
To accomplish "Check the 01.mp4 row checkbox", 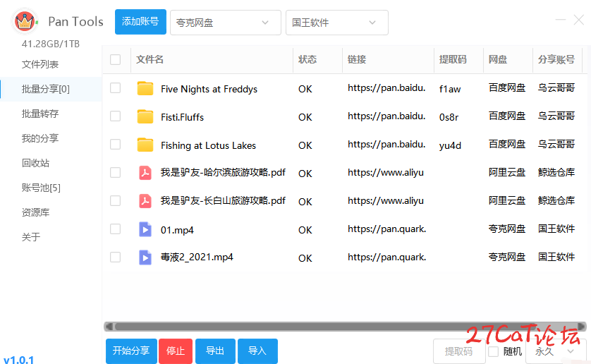I will pos(116,229).
